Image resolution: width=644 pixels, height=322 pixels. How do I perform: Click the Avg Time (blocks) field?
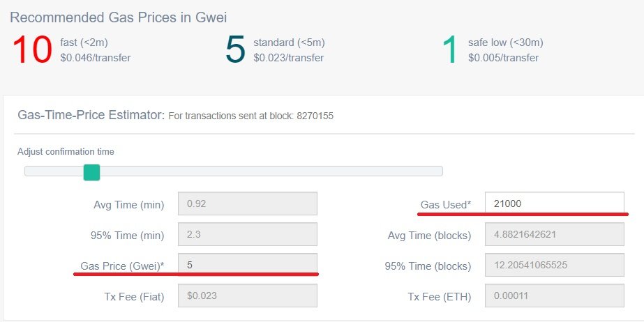tap(554, 235)
